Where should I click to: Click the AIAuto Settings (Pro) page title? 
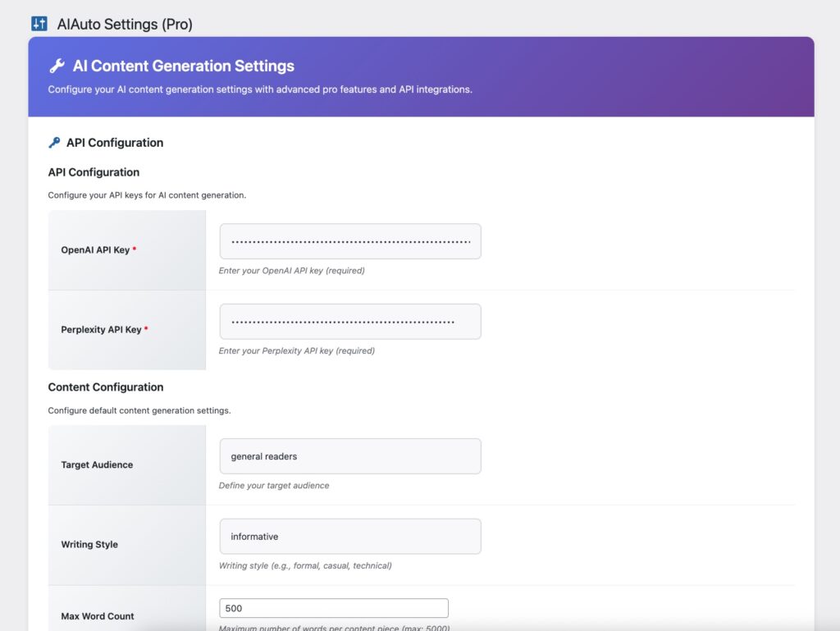[x=125, y=25]
